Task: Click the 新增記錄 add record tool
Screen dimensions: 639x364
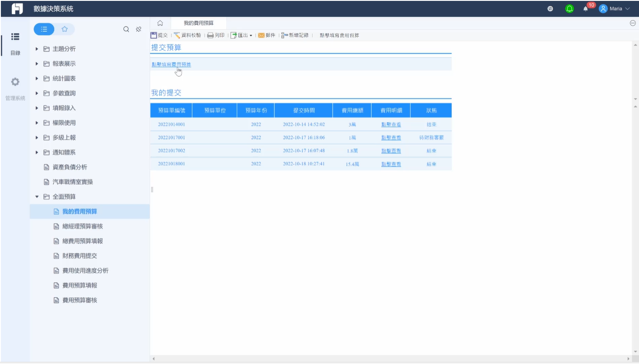Action: click(x=295, y=35)
